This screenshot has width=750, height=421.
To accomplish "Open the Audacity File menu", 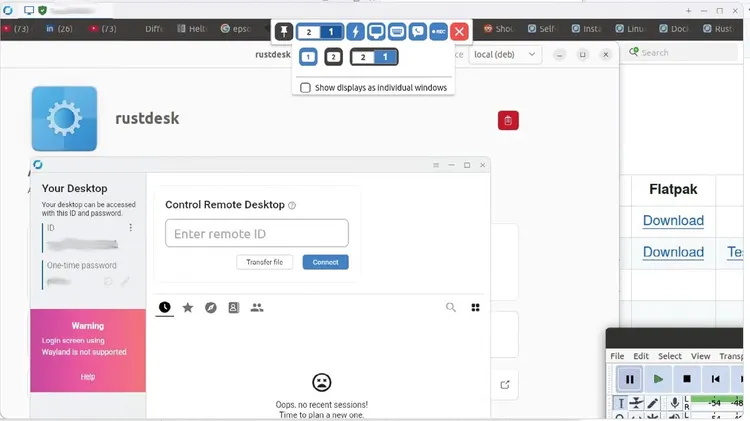I will pos(617,356).
